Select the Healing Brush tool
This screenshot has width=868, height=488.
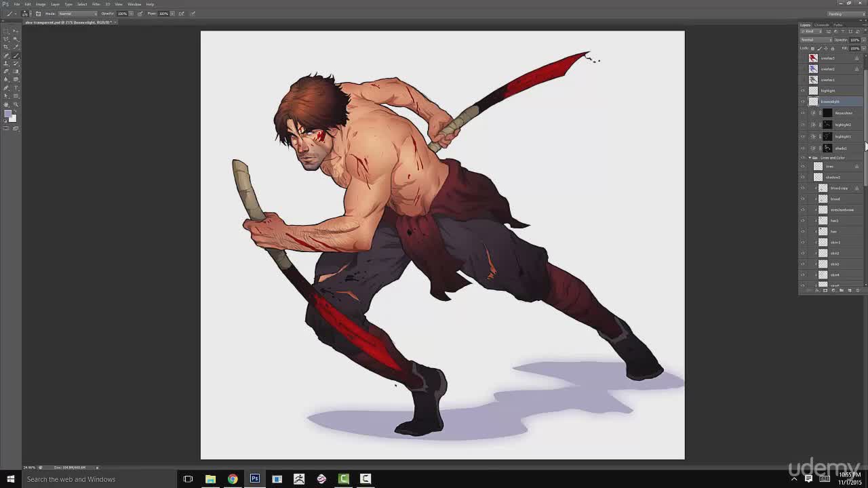click(x=5, y=56)
